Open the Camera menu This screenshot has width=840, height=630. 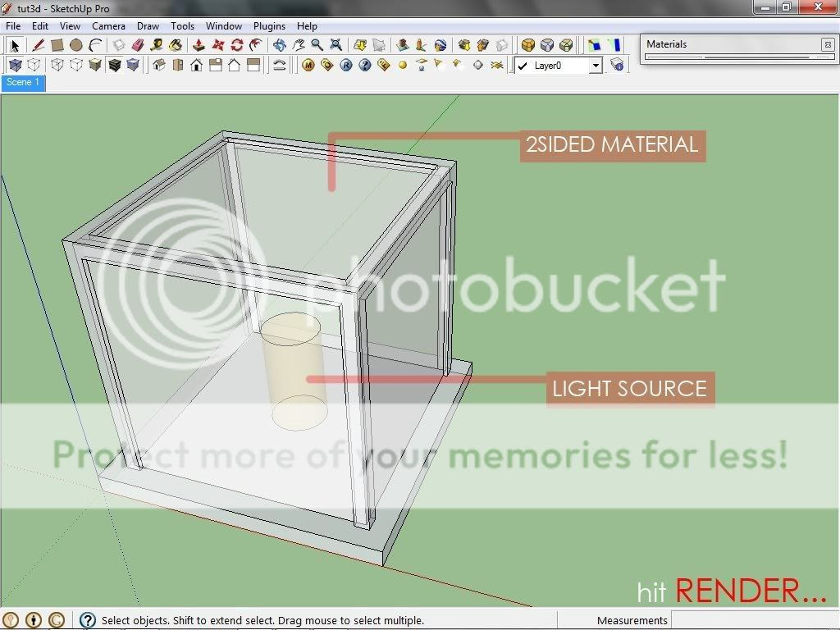(x=108, y=25)
